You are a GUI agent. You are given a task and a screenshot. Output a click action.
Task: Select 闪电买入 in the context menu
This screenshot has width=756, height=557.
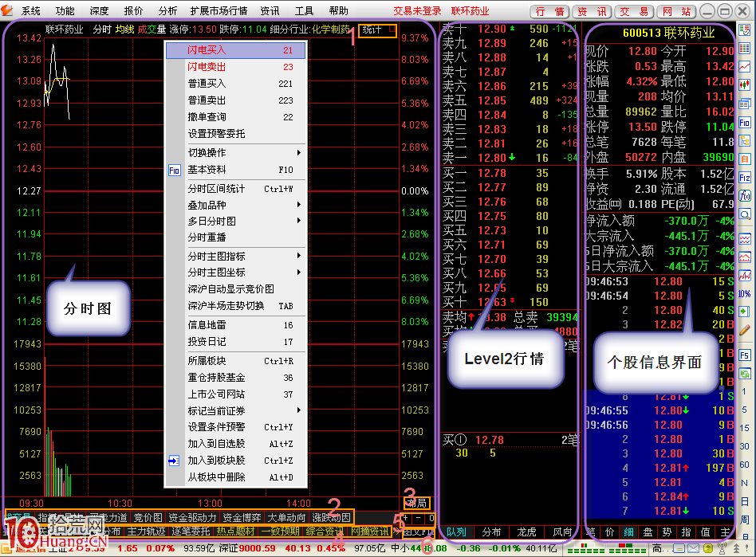[235, 50]
